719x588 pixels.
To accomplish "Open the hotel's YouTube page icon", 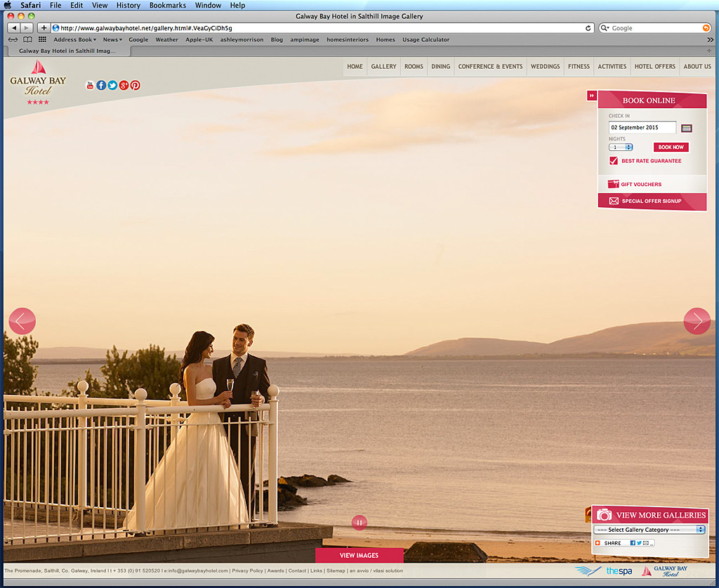I will [90, 85].
